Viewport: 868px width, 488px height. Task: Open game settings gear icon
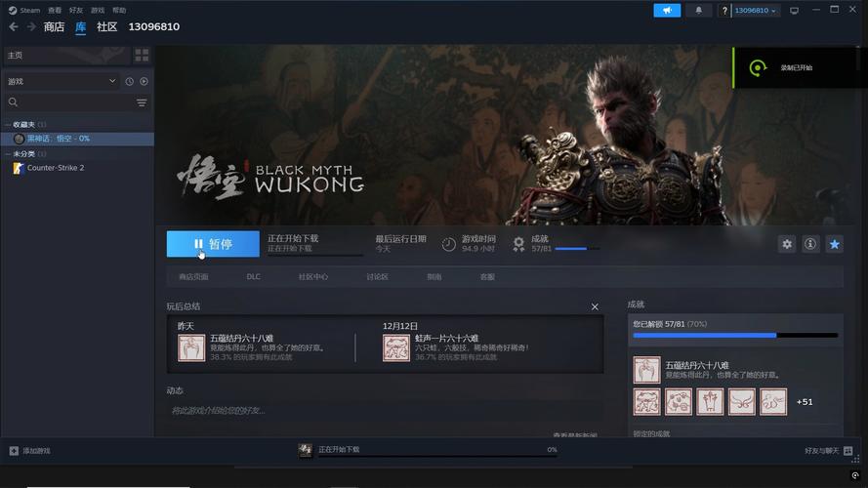[787, 244]
